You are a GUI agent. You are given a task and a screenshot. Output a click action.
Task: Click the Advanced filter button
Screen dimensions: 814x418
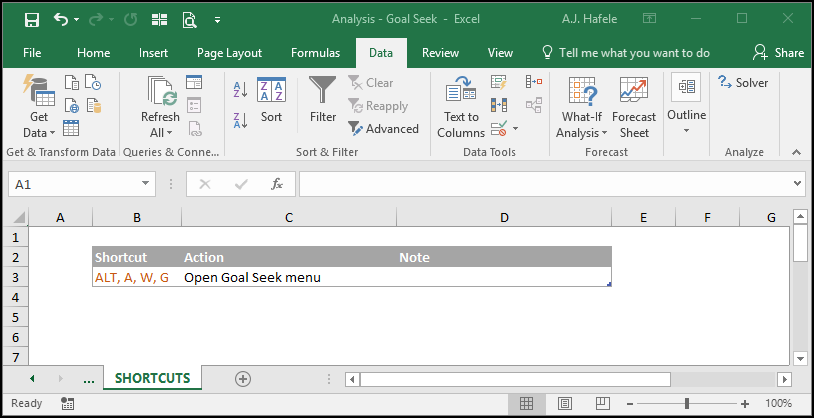(383, 129)
